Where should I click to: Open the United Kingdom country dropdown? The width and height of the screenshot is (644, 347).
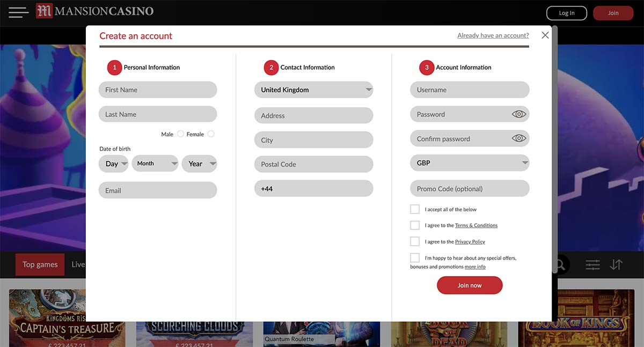coord(314,90)
